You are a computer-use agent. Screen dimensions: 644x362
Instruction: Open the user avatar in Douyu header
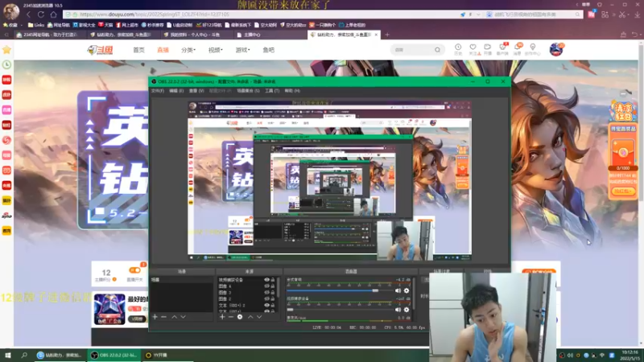point(556,49)
